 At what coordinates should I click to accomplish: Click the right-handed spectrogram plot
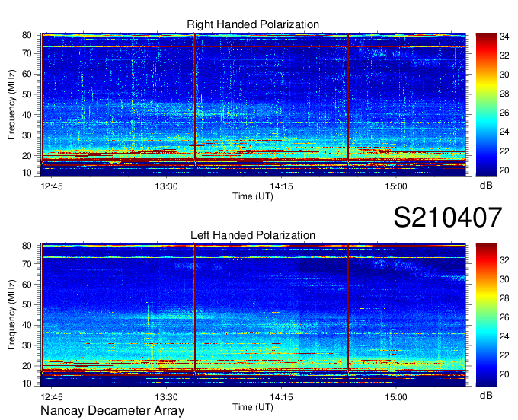click(x=254, y=104)
